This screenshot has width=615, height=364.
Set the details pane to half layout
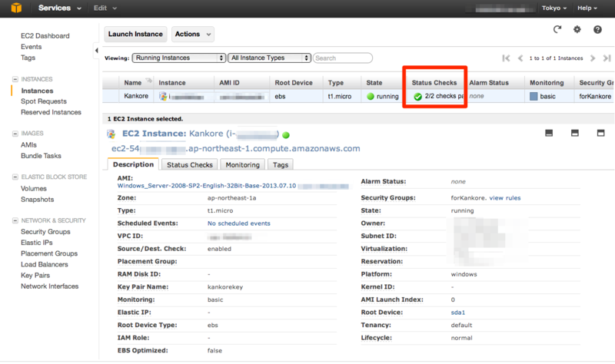(574, 133)
